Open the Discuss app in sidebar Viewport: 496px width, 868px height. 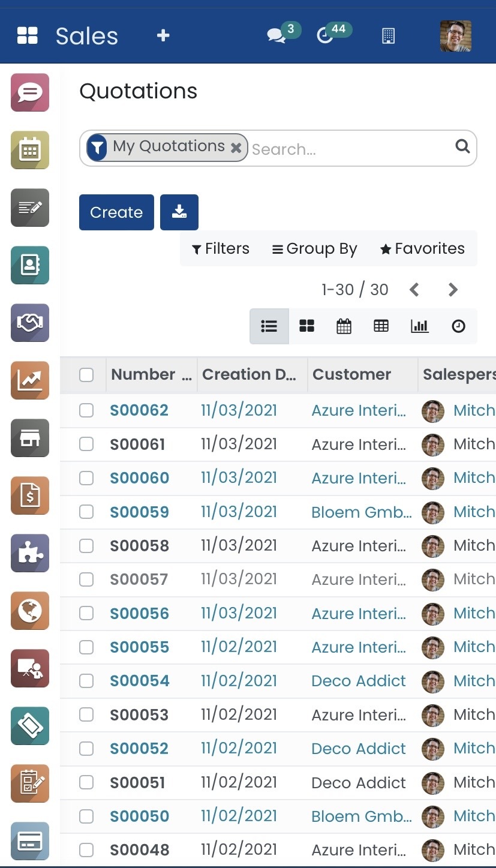[x=30, y=92]
